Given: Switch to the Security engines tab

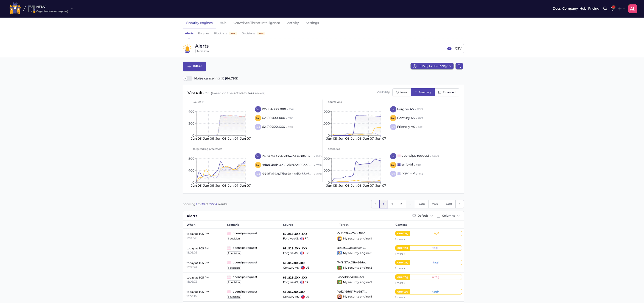Looking at the screenshot, I should 199,23.
